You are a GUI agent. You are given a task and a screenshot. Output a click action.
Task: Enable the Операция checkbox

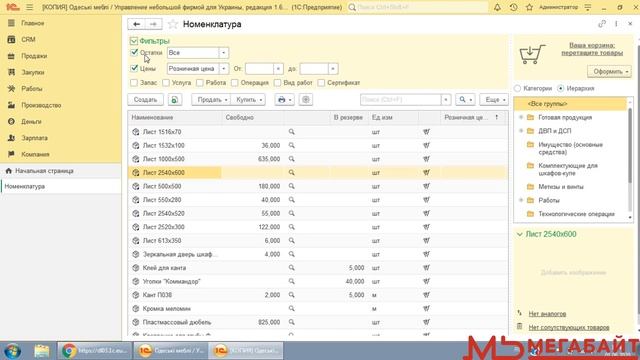click(x=234, y=83)
